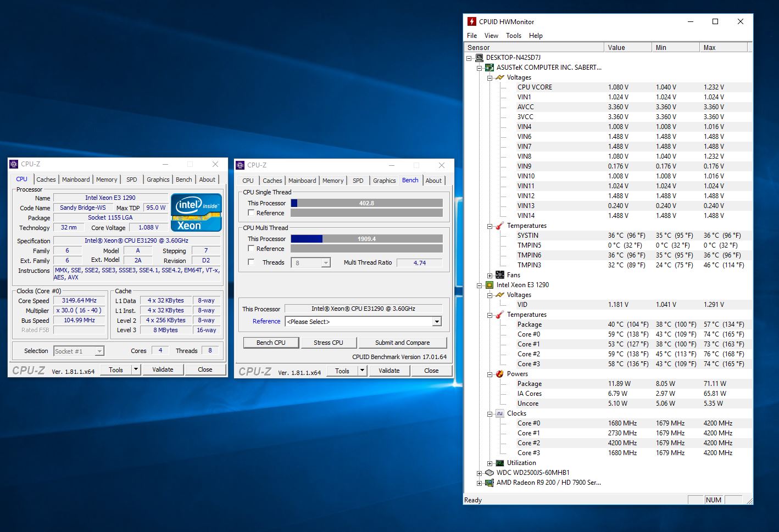Click the Max column header
779x532 pixels.
(724, 48)
